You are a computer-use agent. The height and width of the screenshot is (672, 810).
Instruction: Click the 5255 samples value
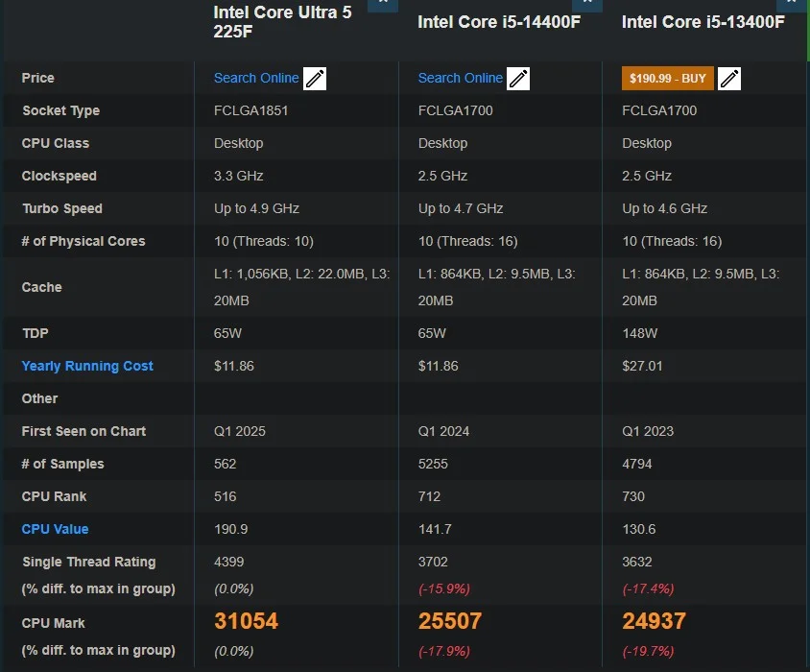(x=433, y=464)
